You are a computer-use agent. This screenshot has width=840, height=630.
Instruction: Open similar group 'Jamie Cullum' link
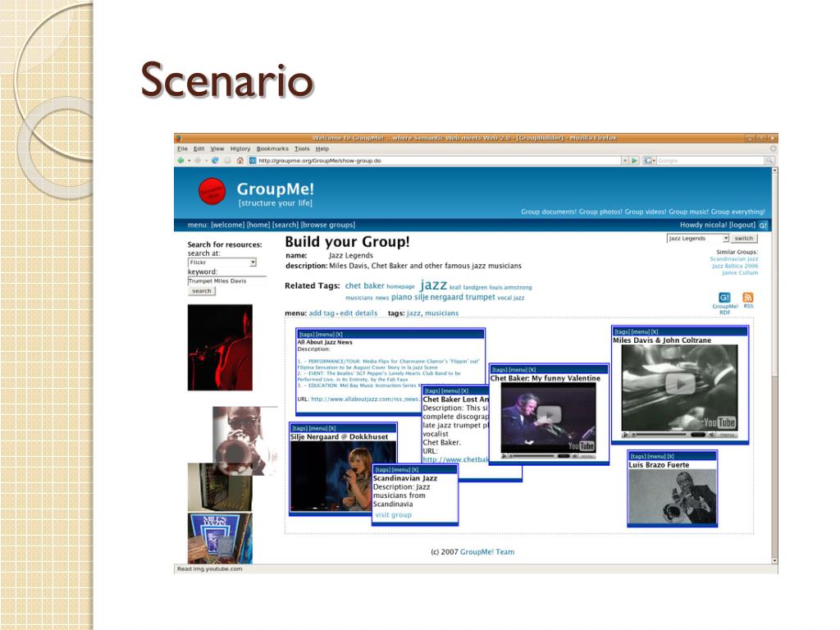(740, 272)
